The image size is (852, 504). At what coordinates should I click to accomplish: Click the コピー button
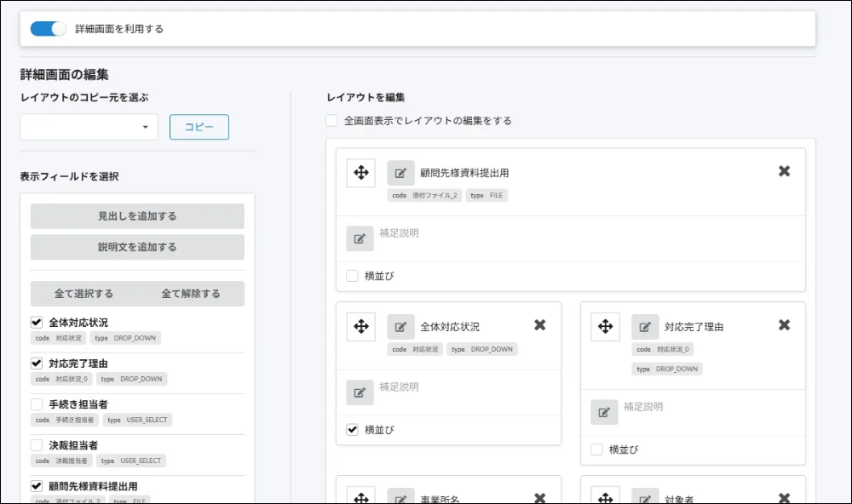point(199,127)
